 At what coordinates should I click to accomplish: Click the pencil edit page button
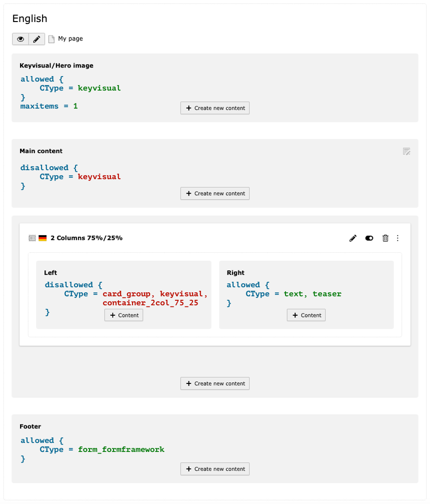36,39
